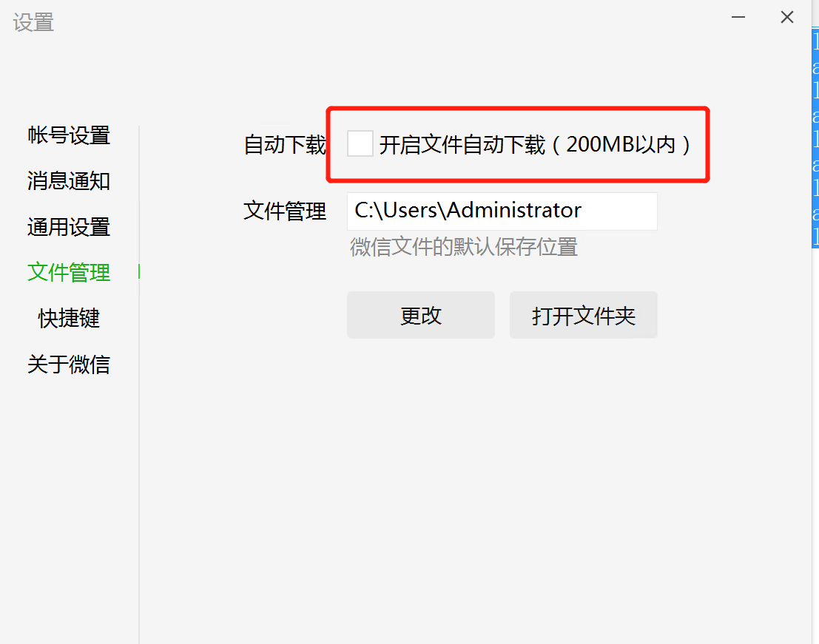Click the green active indicator beside 文件管理
819x644 pixels.
click(139, 271)
